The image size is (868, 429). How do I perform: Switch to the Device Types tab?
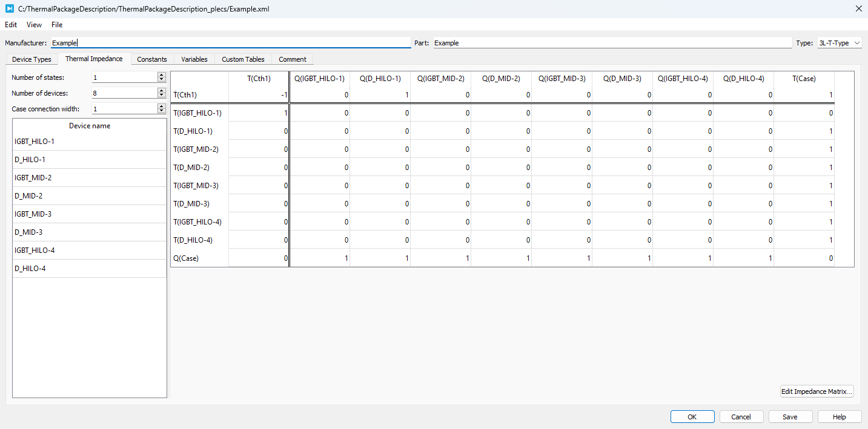tap(31, 59)
